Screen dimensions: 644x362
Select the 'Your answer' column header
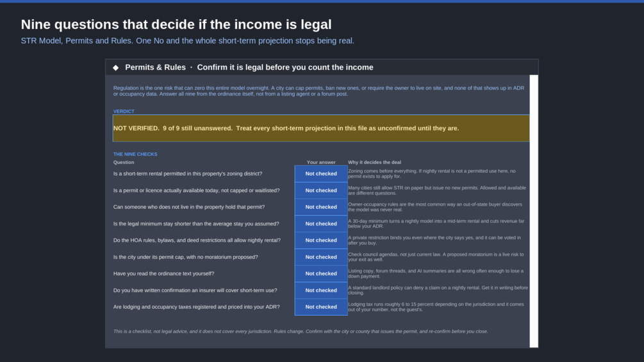(x=321, y=162)
